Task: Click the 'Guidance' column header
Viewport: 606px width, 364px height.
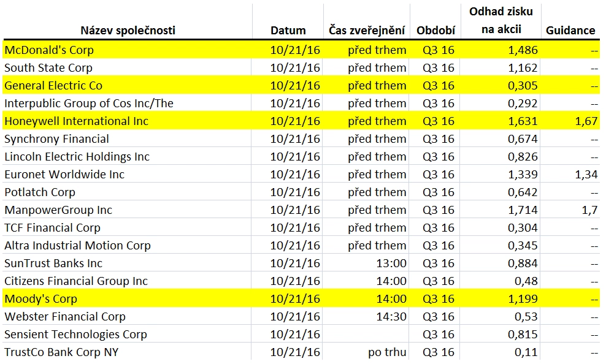Action: point(570,31)
